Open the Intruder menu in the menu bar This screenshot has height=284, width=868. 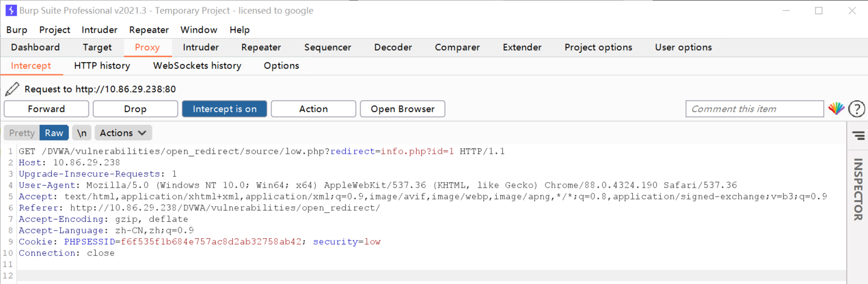tap(99, 30)
